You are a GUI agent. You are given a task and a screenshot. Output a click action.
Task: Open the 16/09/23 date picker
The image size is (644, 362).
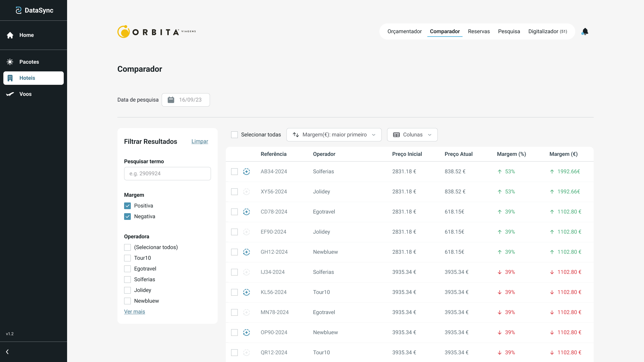coord(190,100)
